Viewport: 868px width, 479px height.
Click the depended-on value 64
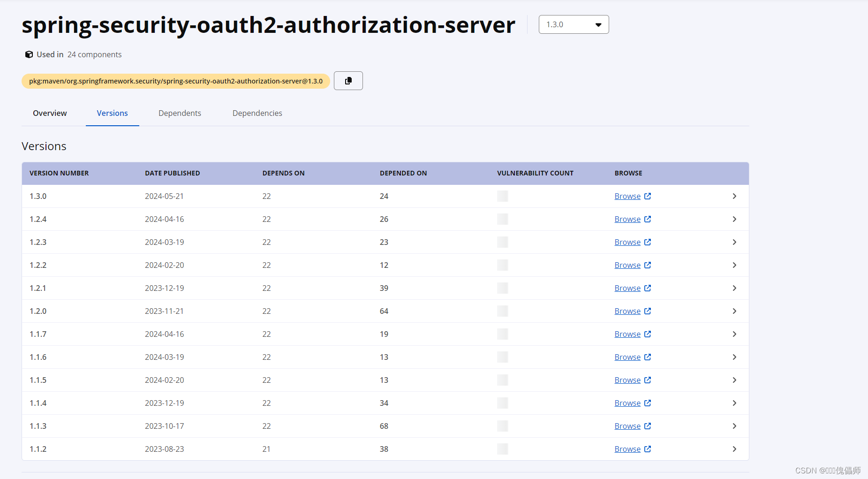[384, 311]
